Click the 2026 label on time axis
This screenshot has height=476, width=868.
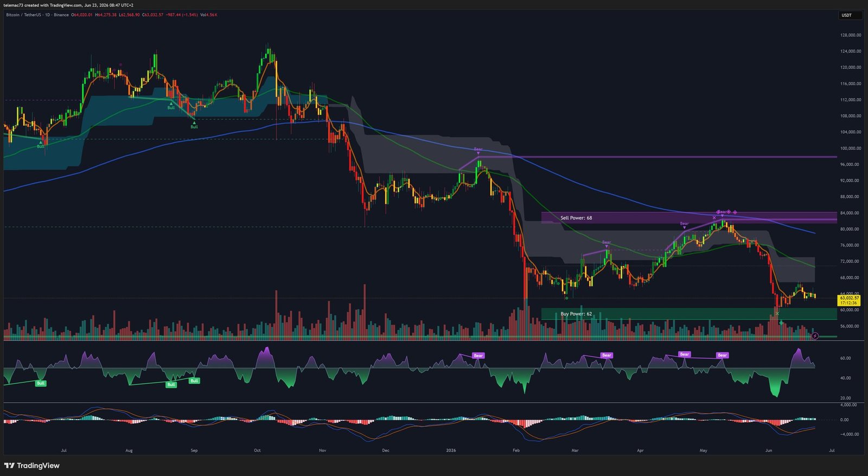click(451, 451)
